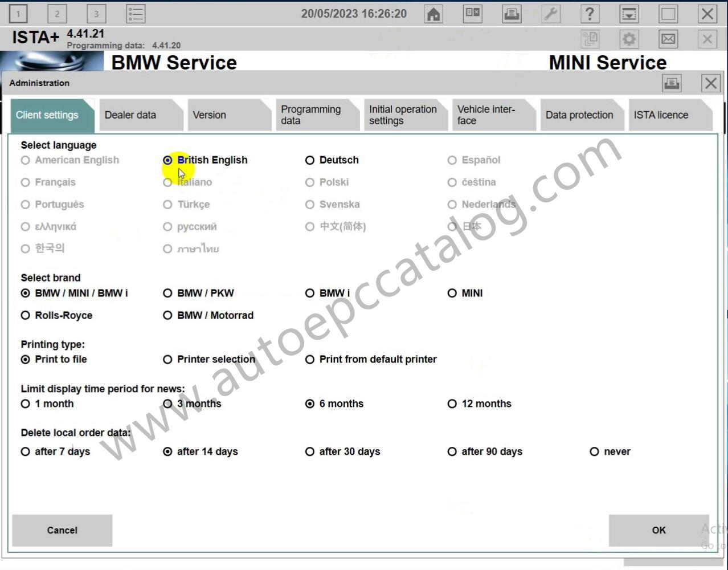Viewport: 728px width, 570px height.
Task: Limit news to 1 month
Action: pyautogui.click(x=47, y=404)
